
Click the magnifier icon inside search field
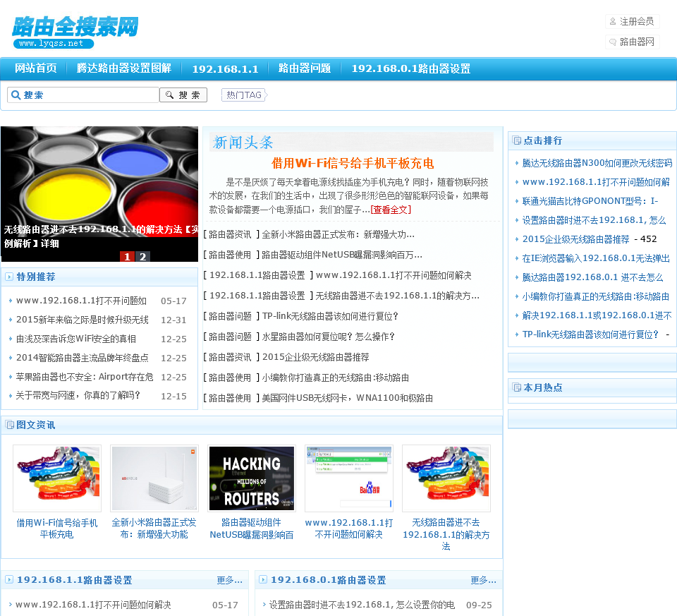pos(16,95)
